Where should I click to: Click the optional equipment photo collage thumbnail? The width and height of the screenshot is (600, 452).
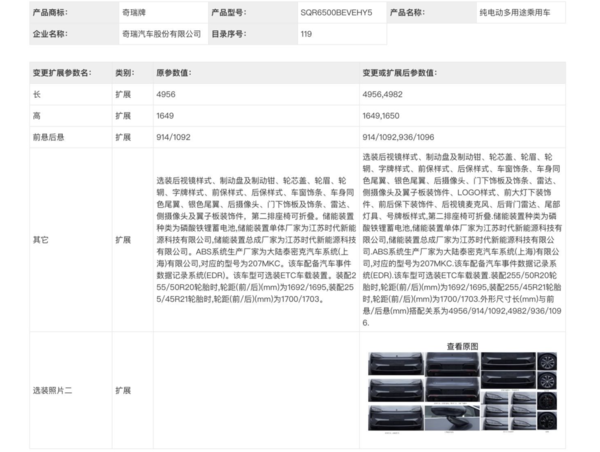(x=462, y=392)
